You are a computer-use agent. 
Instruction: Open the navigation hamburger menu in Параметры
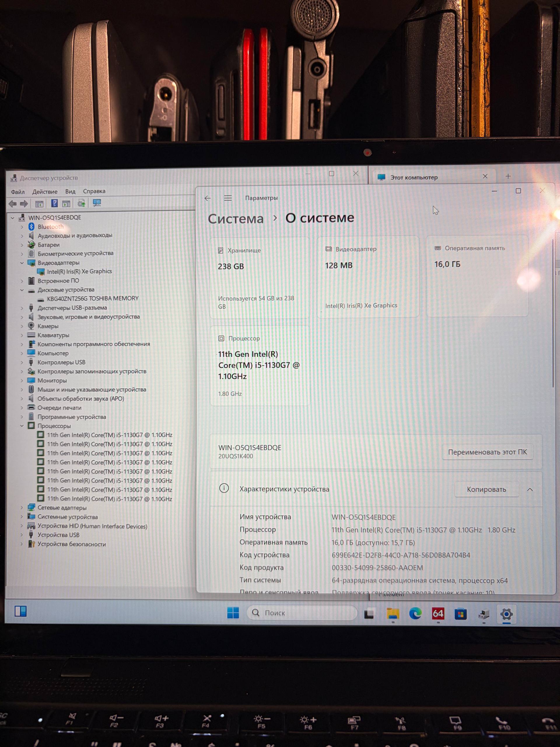point(228,198)
